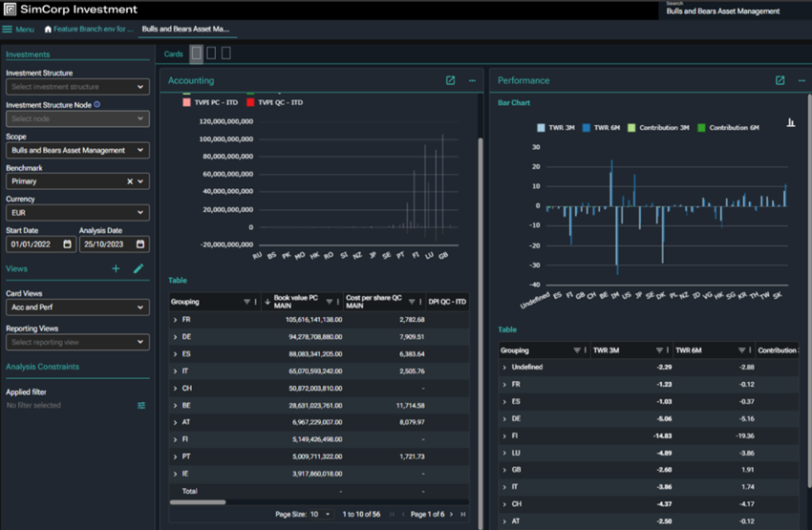
Task: Pop out the Performance card
Action: point(780,80)
